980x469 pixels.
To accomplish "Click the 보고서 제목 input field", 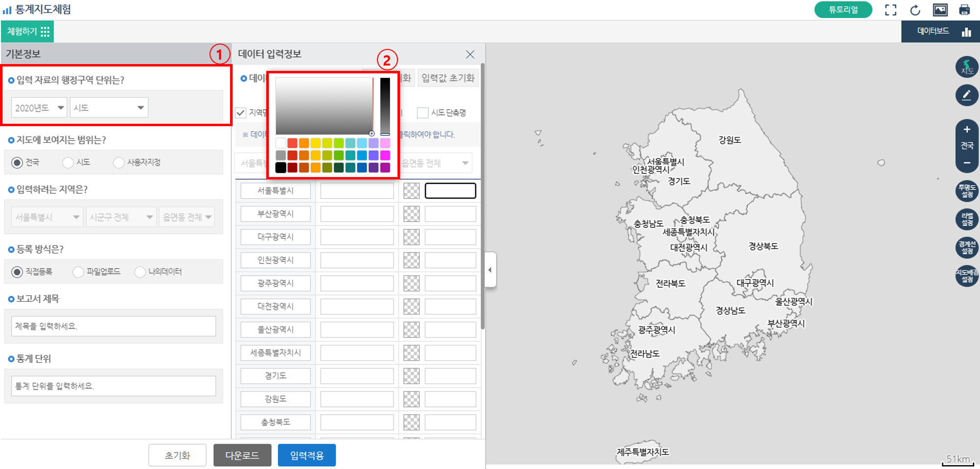I will coord(114,326).
